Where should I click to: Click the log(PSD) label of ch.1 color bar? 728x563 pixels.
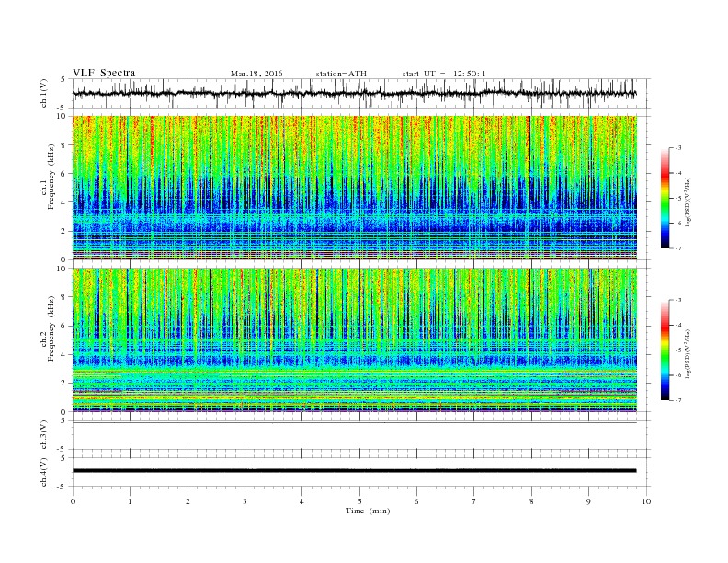tap(688, 202)
